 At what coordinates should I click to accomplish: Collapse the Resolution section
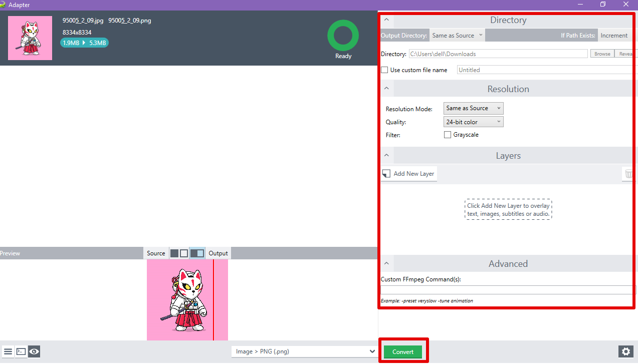point(386,89)
